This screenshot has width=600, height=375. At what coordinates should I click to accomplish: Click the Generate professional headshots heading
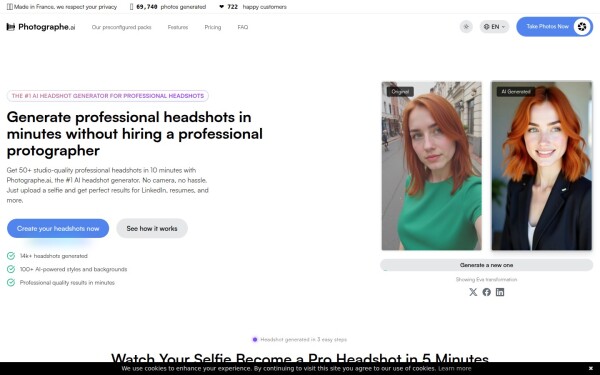pyautogui.click(x=135, y=134)
